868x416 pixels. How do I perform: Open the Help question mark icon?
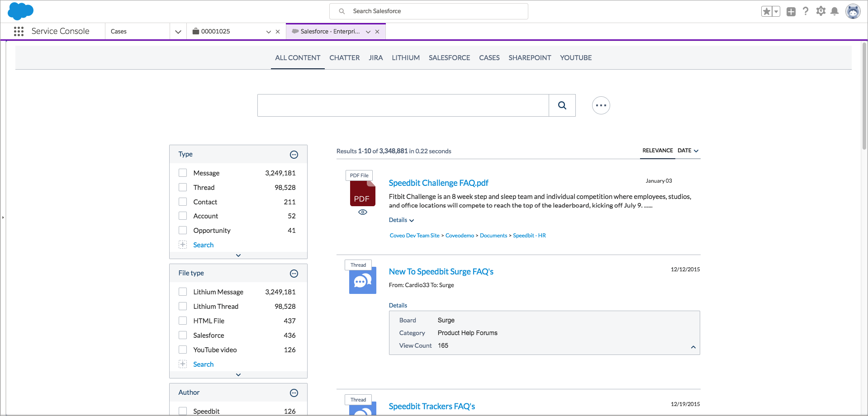(x=806, y=11)
